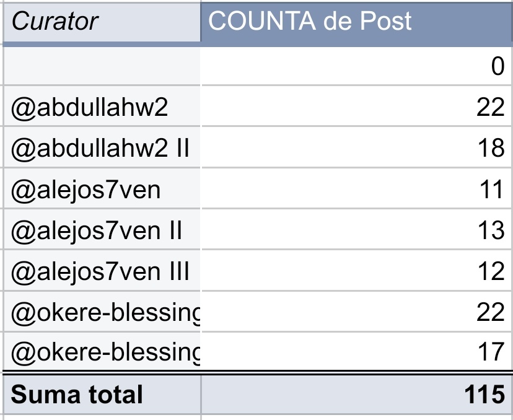Select the first @okere-blessing cell

[102, 312]
